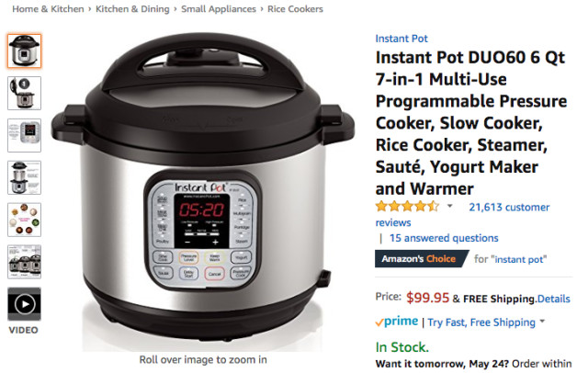The width and height of the screenshot is (588, 373).
Task: Click the Amazon's Choice badge
Action: (422, 259)
